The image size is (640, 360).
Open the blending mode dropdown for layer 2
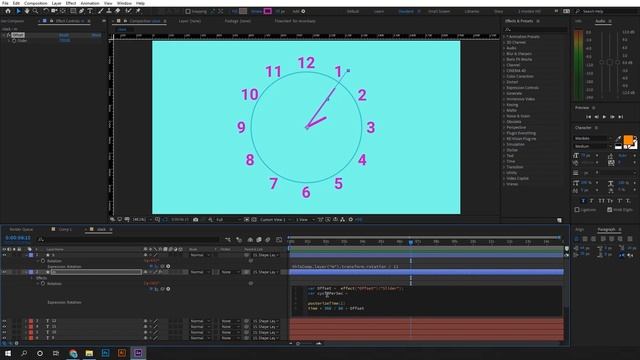click(200, 272)
